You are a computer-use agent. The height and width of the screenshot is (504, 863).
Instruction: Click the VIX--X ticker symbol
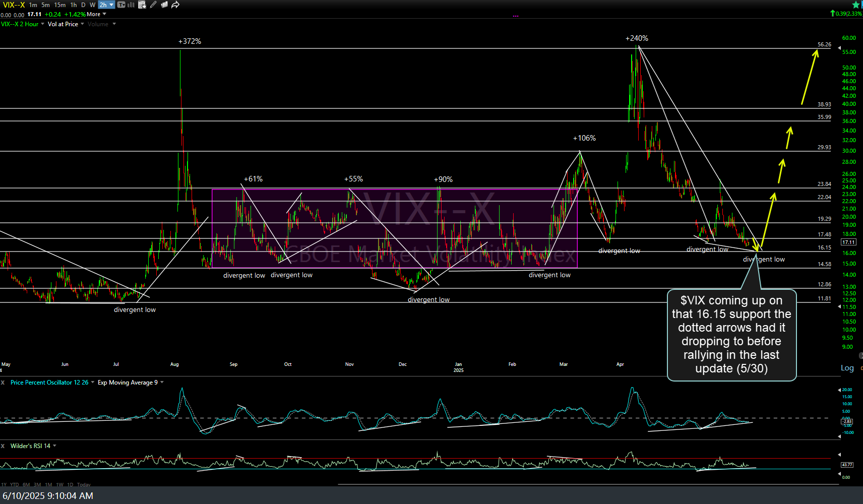[x=14, y=5]
